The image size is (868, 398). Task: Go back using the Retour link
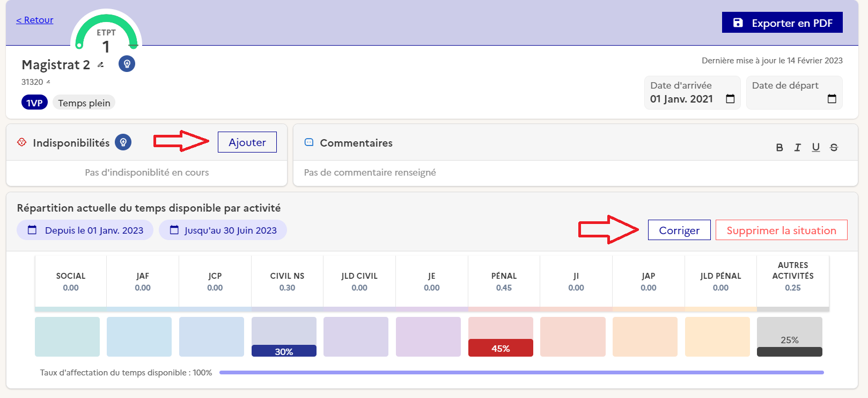35,20
